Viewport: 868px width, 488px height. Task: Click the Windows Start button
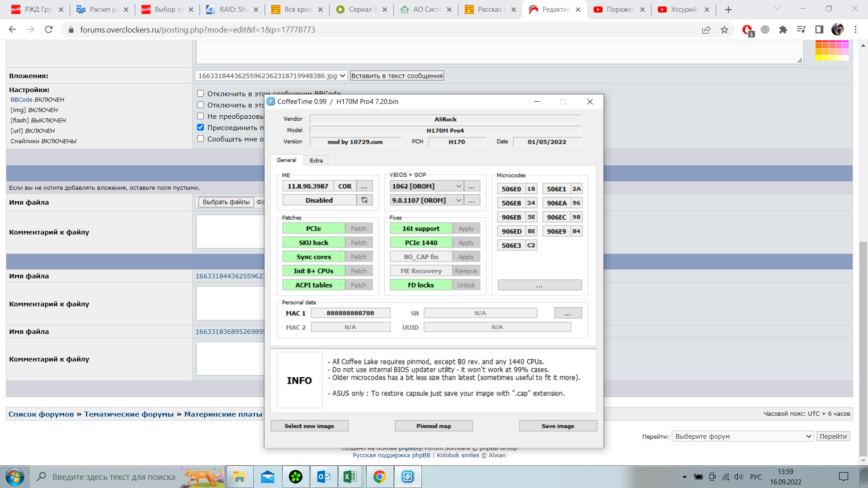[15, 477]
